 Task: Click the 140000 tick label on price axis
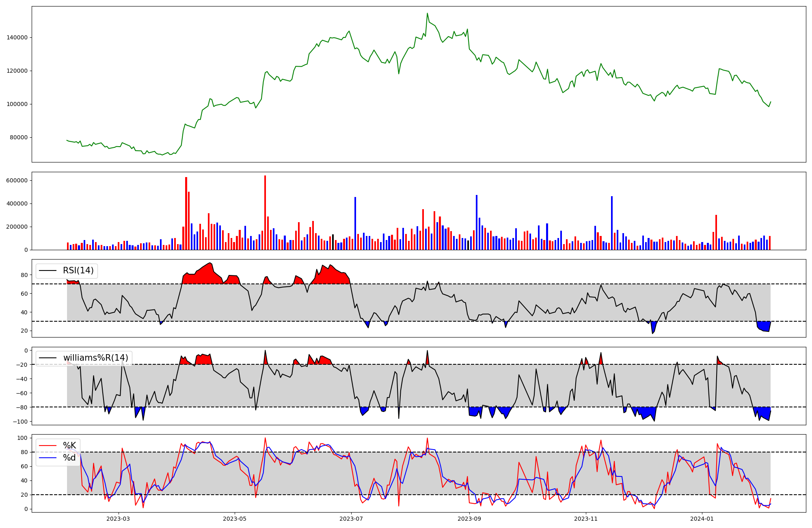[x=17, y=37]
